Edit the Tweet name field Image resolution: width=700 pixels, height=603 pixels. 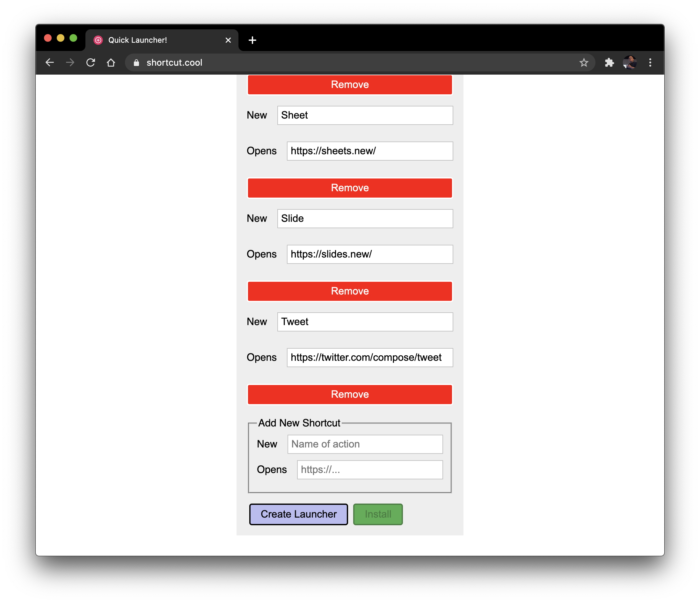pos(365,322)
